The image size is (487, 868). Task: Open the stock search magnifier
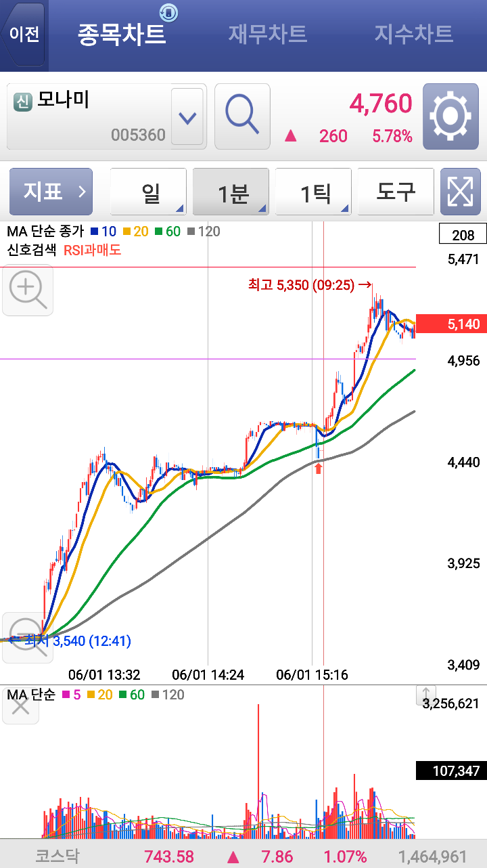[242, 116]
